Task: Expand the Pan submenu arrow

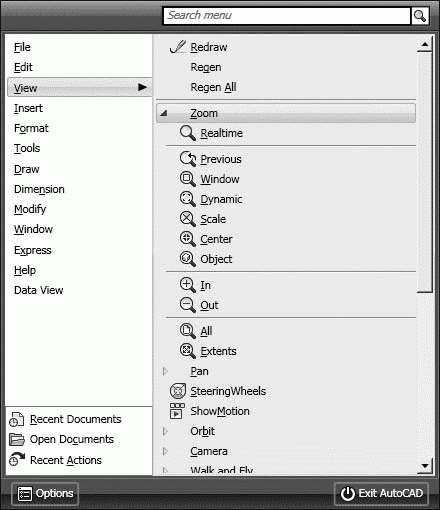Action: pos(165,371)
